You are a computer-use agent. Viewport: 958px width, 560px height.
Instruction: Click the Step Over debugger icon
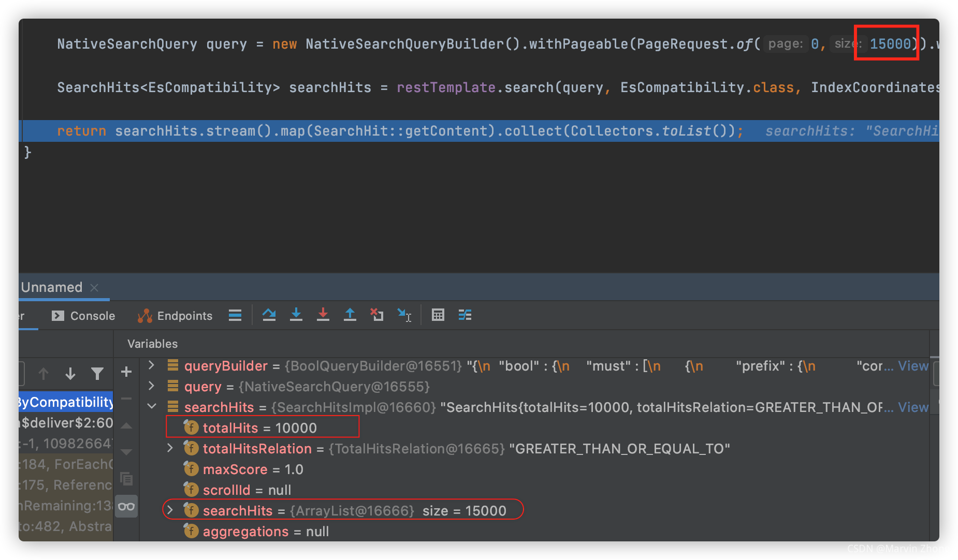point(269,315)
